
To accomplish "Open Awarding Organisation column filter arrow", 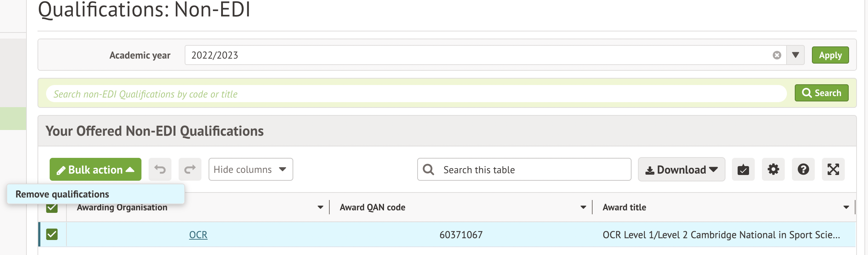I will point(320,207).
